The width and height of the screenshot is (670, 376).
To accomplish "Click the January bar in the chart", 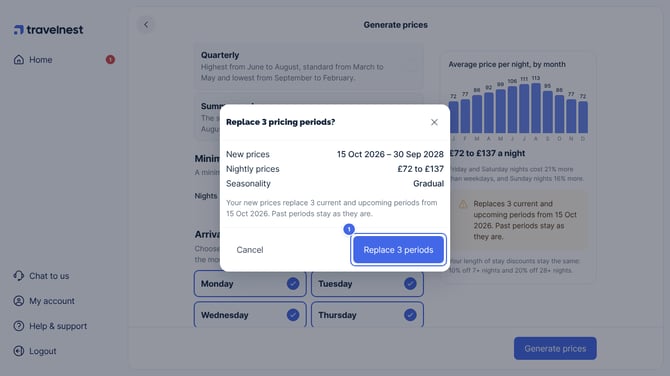I will (453, 117).
